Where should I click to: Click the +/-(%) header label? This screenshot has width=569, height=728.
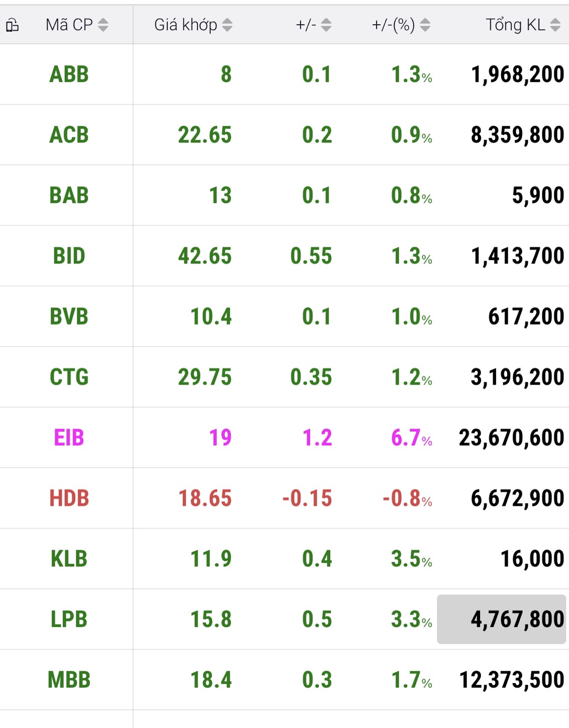(x=393, y=25)
